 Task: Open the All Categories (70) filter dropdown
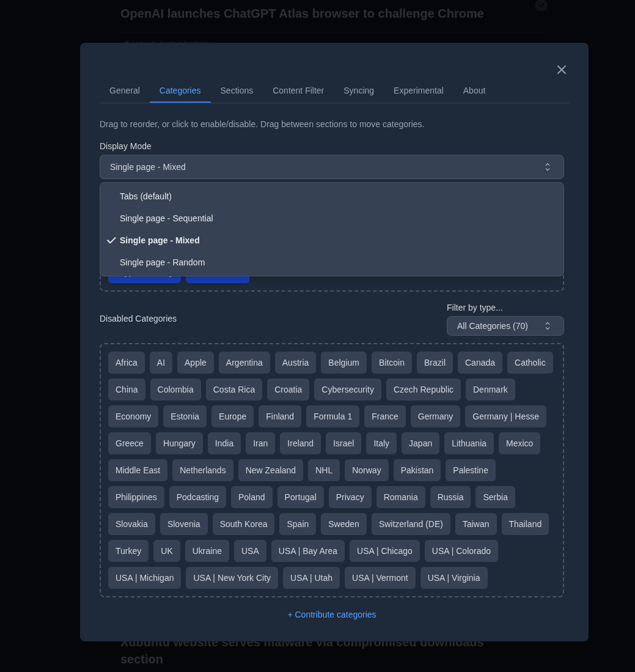point(505,326)
